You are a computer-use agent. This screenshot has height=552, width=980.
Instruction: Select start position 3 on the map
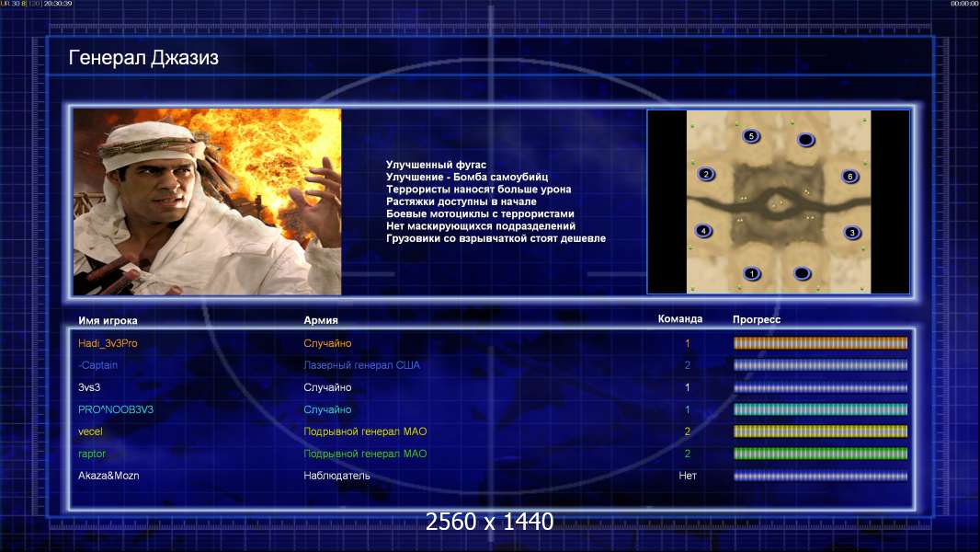coord(852,233)
